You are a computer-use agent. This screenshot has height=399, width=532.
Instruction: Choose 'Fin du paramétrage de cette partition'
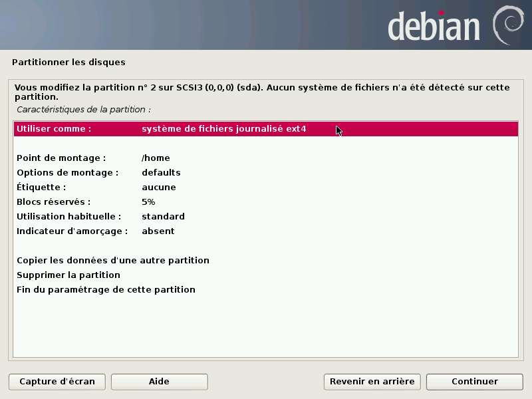click(x=106, y=290)
